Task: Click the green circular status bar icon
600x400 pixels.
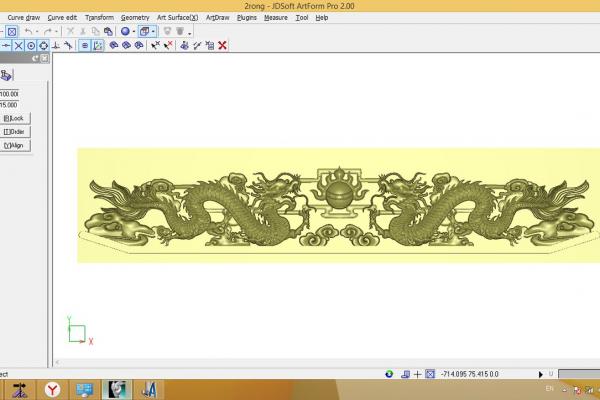Action: point(388,373)
